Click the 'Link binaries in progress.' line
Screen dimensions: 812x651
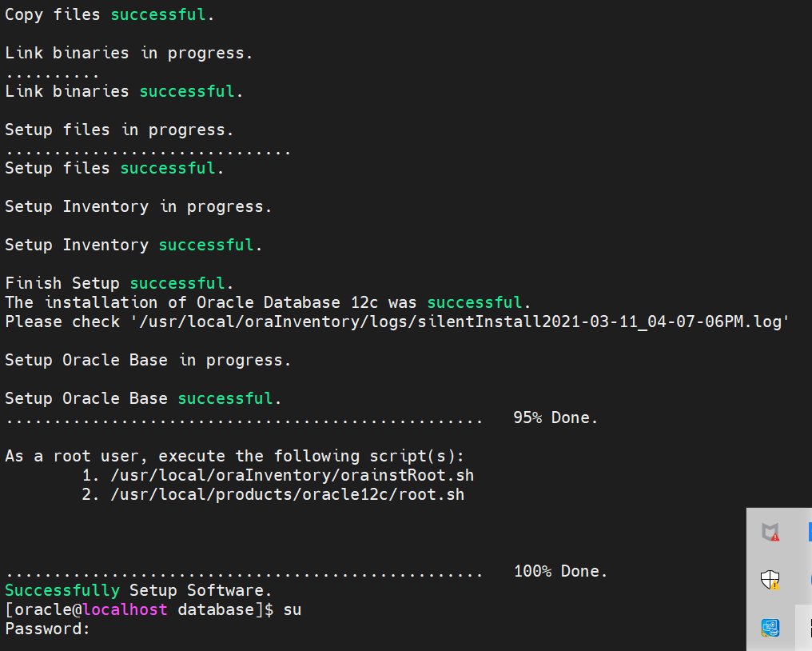tap(129, 53)
